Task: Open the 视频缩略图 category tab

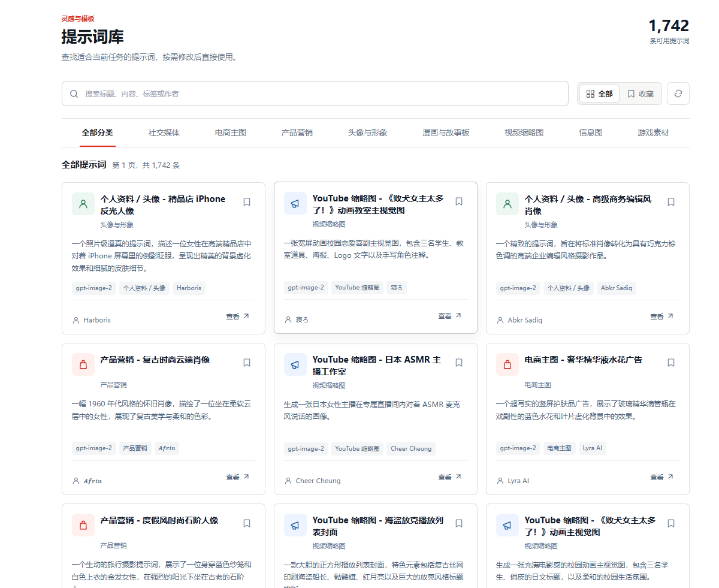Action: 524,132
